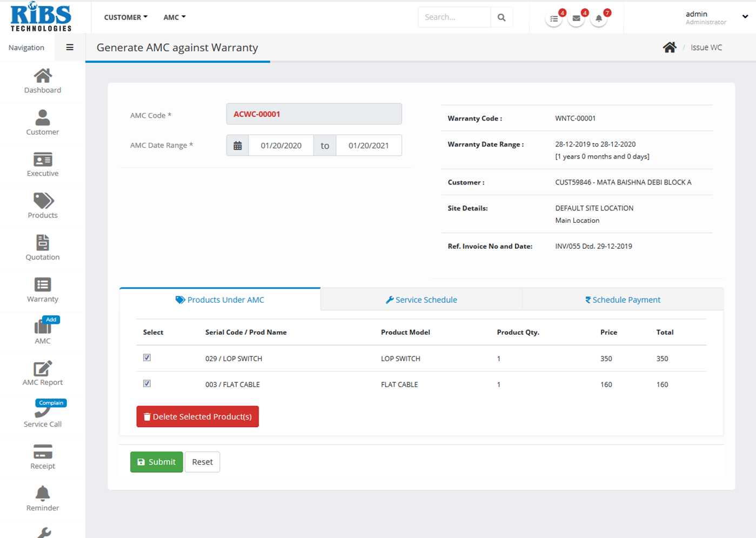Click the Warranty list icon in sidebar

pos(43,285)
